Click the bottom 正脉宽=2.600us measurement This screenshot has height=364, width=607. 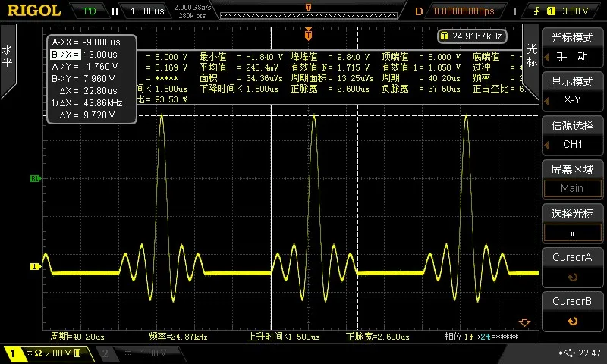point(378,337)
